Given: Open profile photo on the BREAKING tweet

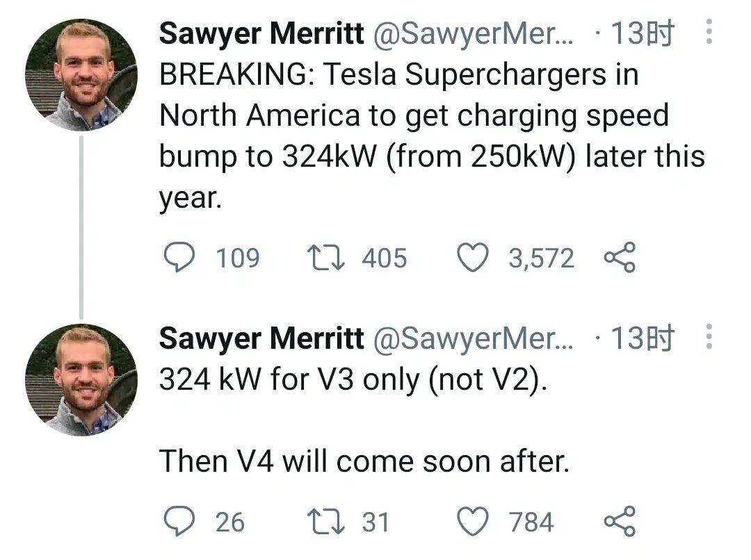Looking at the screenshot, I should [x=81, y=75].
